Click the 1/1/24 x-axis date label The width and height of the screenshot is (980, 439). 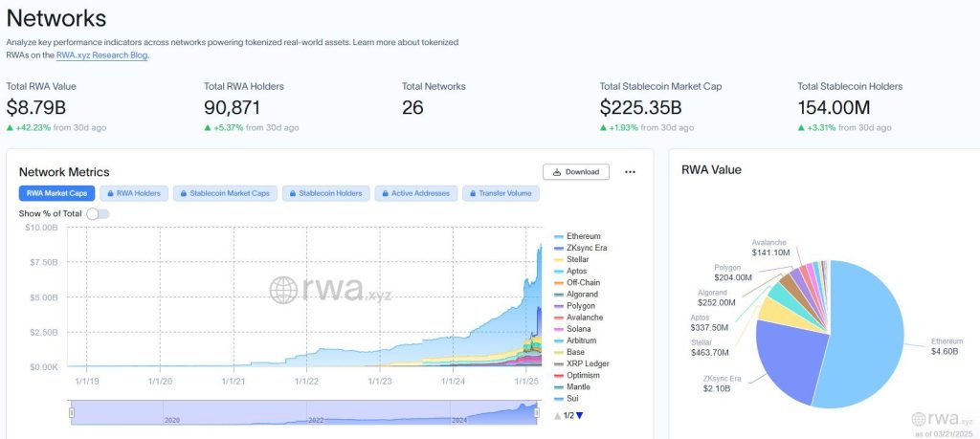click(453, 381)
